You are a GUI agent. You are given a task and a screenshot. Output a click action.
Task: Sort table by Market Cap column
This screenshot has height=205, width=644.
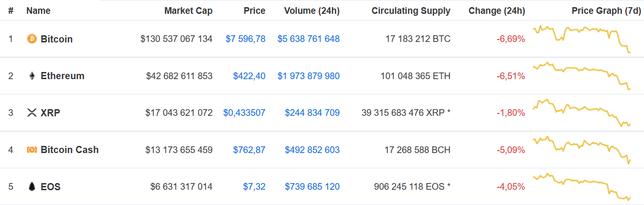[x=188, y=10]
